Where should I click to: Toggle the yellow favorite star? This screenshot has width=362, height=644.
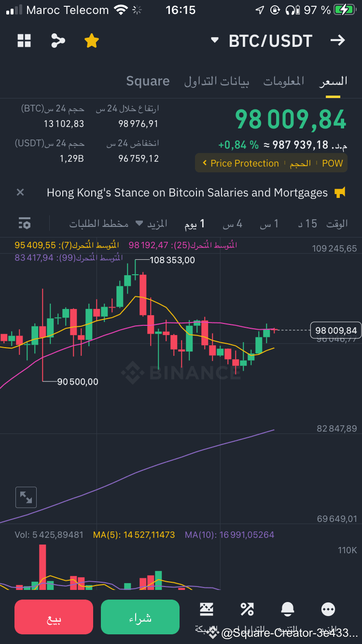point(91,41)
